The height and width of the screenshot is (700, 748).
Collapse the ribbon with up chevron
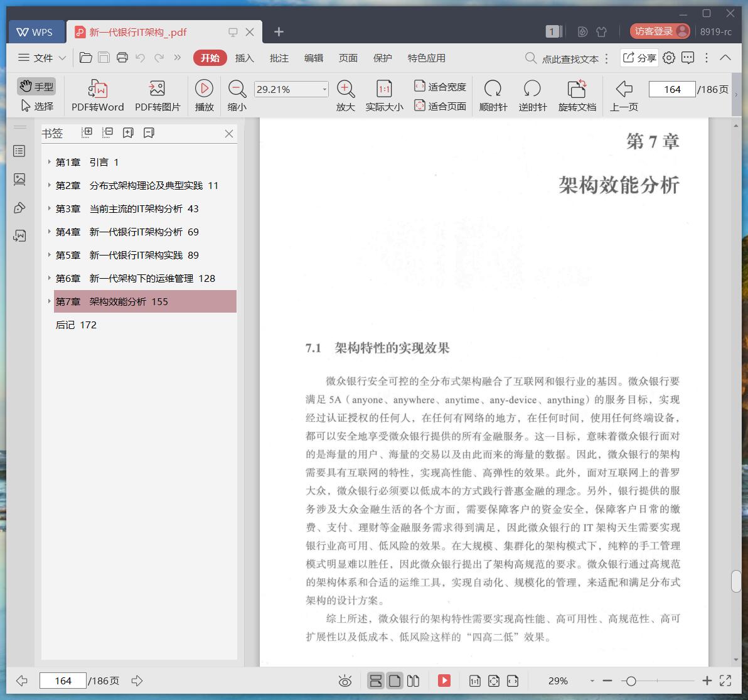[x=725, y=58]
